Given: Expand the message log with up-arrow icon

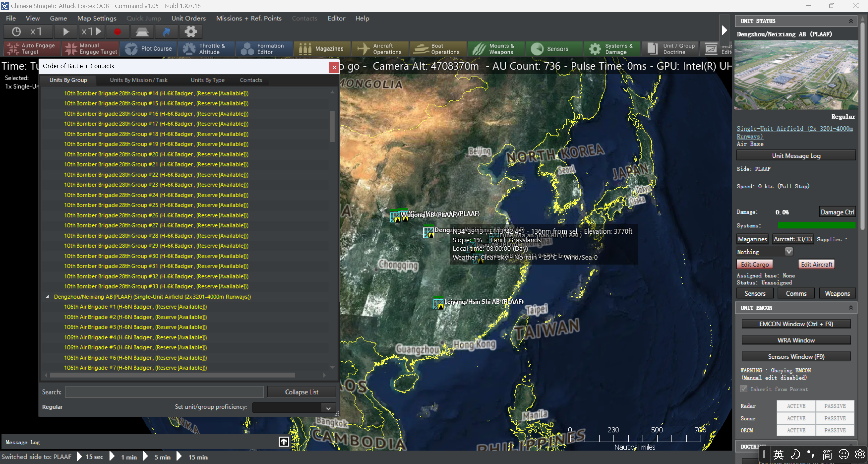Looking at the screenshot, I should 284,441.
